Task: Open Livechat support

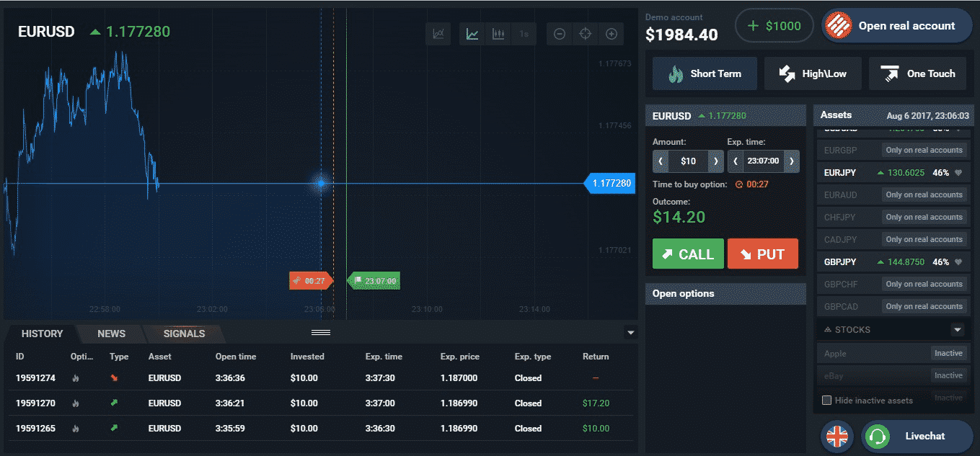Action: tap(917, 436)
